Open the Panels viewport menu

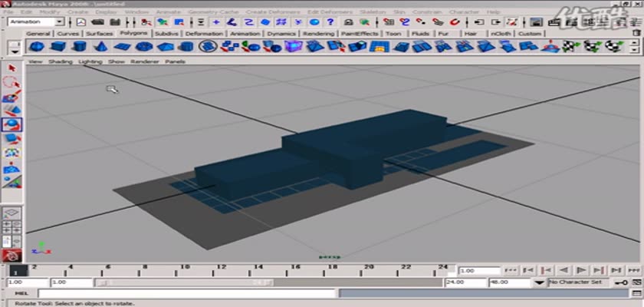[x=175, y=61]
